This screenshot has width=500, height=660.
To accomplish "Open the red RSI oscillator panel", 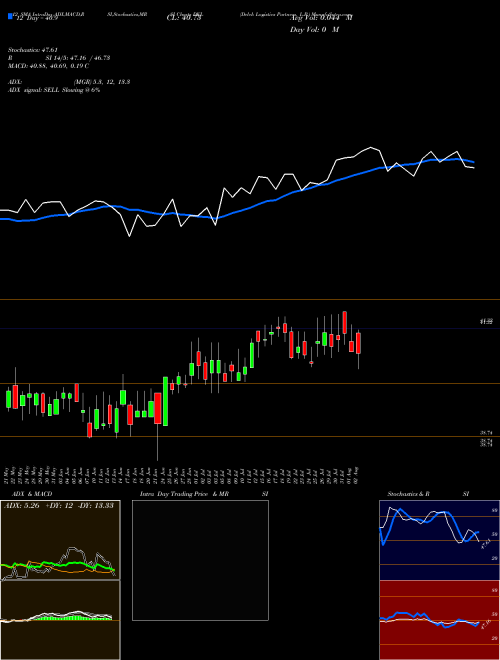I will [439, 620].
